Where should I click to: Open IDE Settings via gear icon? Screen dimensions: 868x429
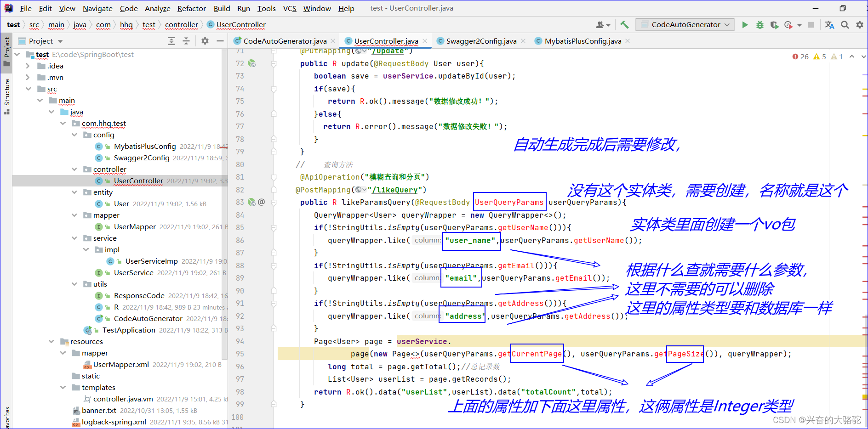pos(859,25)
